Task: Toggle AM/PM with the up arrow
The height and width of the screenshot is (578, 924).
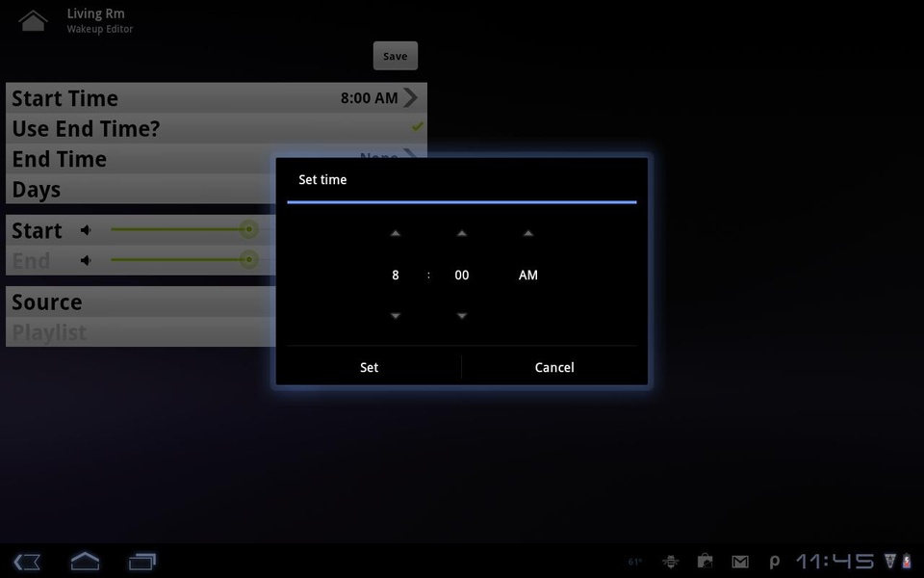Action: click(x=528, y=233)
